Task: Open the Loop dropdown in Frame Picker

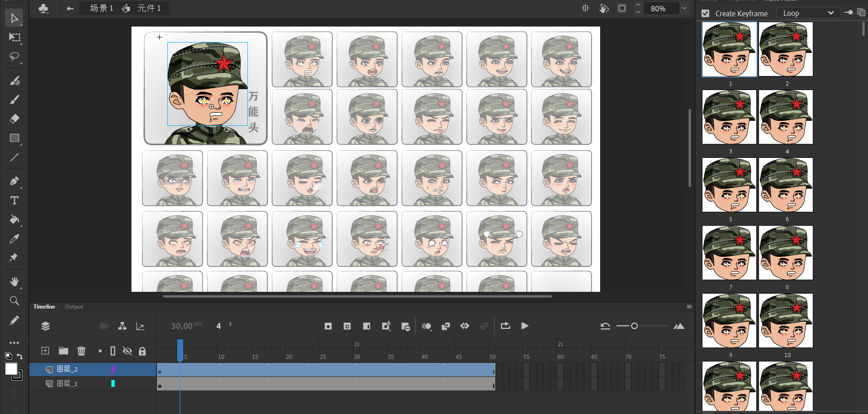Action: (x=808, y=13)
